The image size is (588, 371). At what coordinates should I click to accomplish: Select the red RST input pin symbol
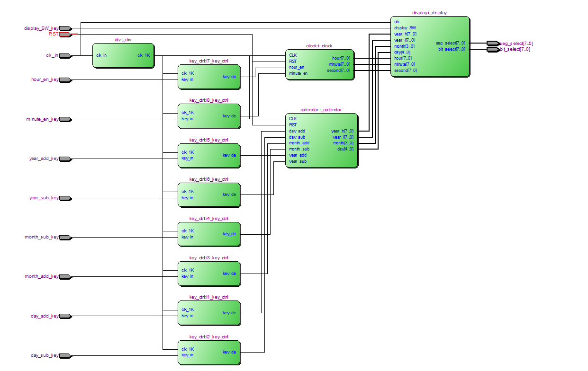click(x=65, y=34)
